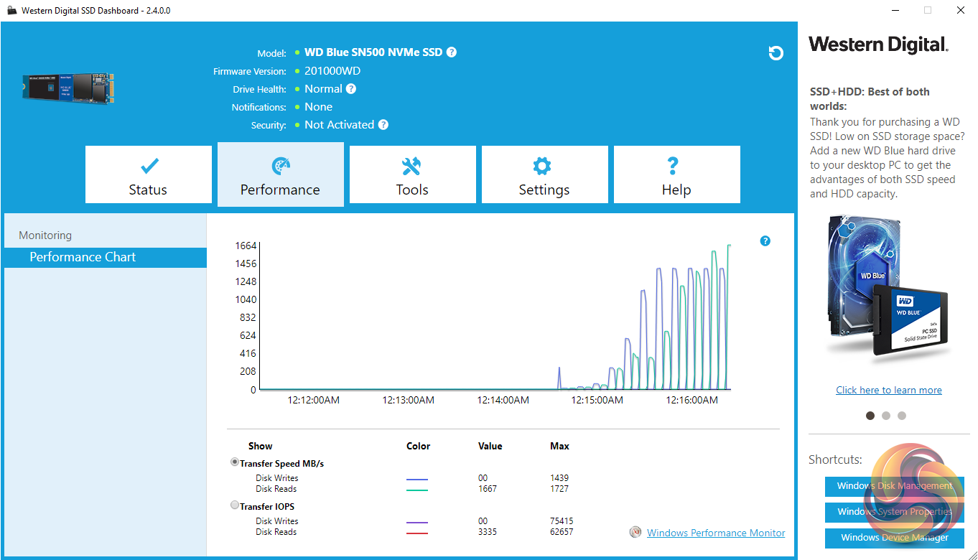Screen dimensions: 978x560
Task: Open Windows Disk Management shortcut
Action: tap(894, 486)
